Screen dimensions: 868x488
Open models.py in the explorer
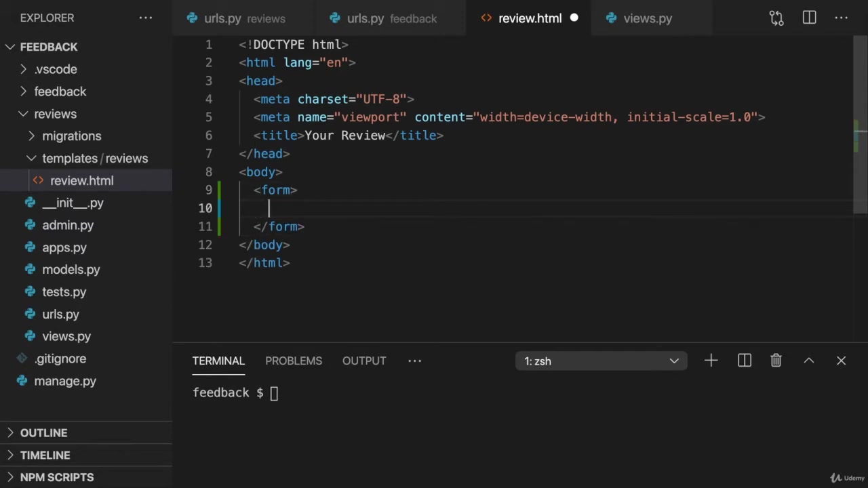(x=71, y=270)
